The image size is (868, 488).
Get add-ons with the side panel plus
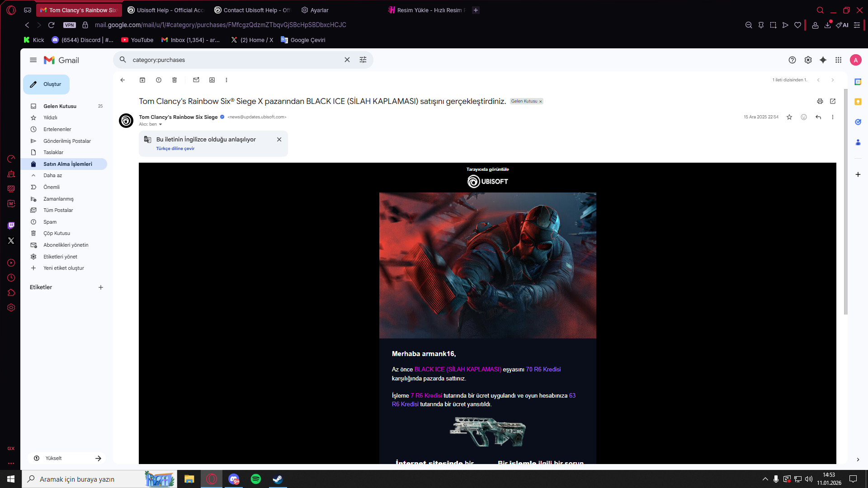tap(858, 174)
